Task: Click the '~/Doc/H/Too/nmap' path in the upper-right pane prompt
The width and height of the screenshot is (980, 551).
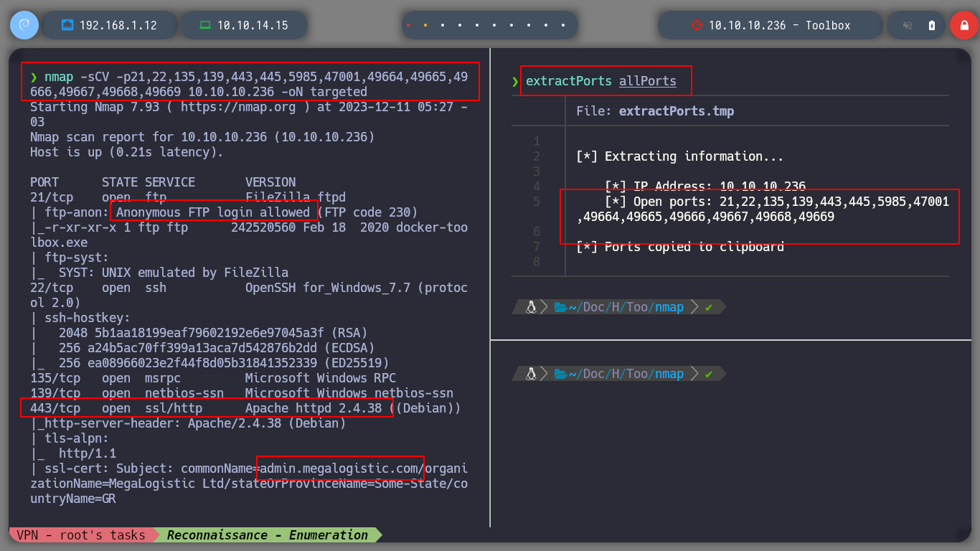Action: click(626, 307)
